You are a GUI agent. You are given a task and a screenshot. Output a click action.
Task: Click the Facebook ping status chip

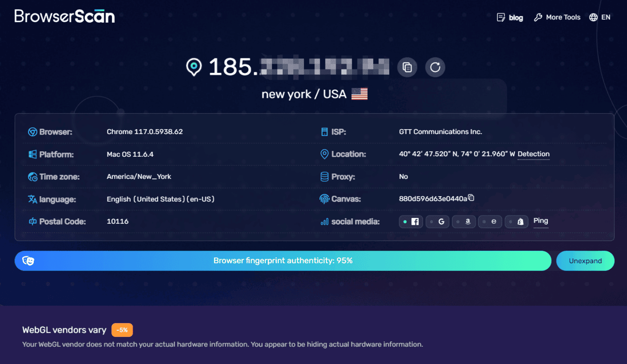click(411, 222)
